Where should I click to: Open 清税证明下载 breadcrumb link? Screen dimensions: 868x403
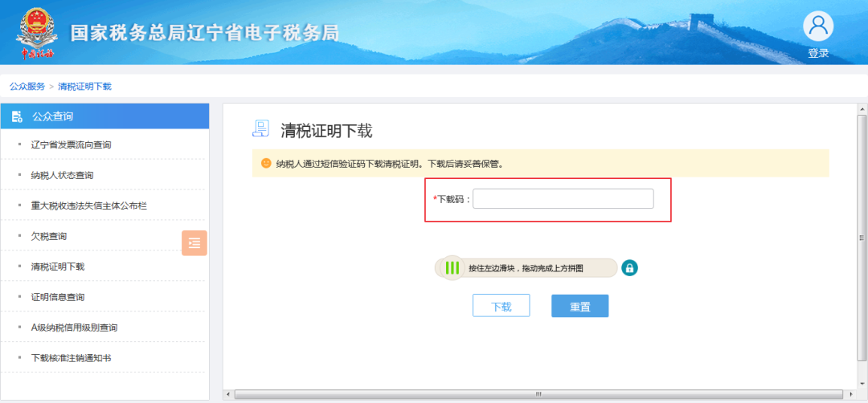coord(84,87)
